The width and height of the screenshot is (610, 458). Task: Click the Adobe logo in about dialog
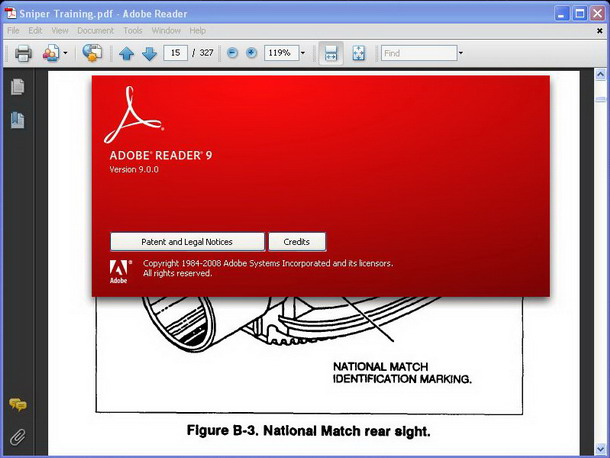(x=120, y=272)
